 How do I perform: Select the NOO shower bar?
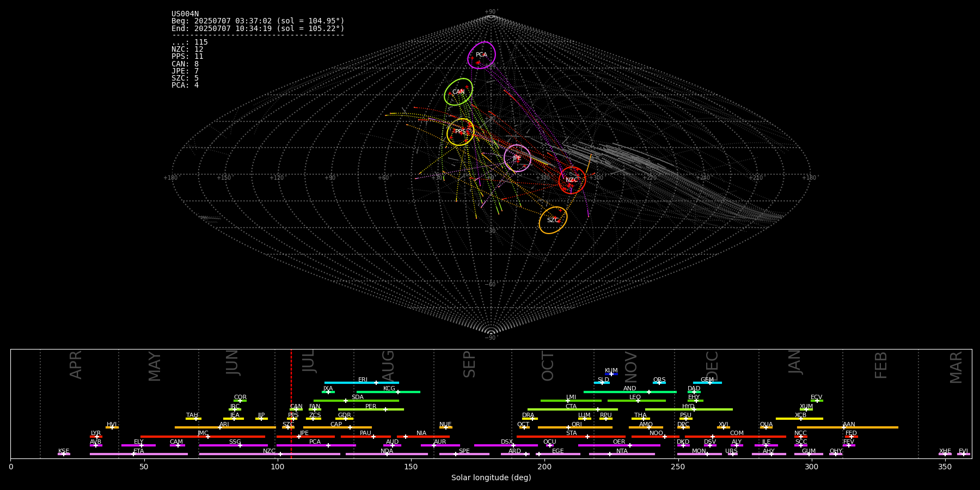tap(656, 436)
